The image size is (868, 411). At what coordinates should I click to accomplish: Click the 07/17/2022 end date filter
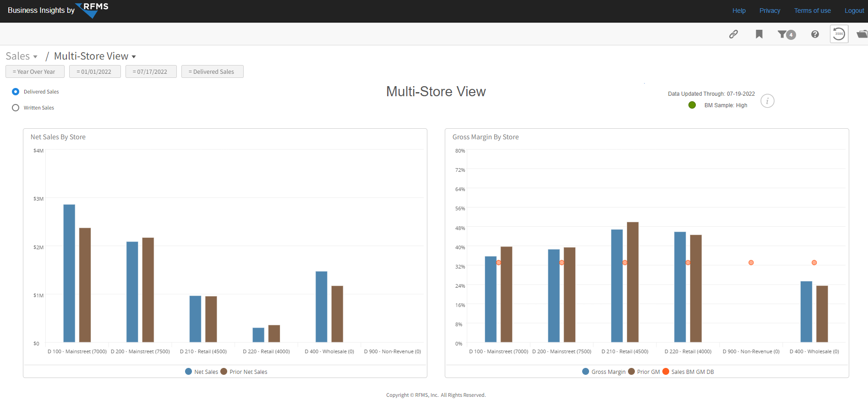tap(151, 71)
